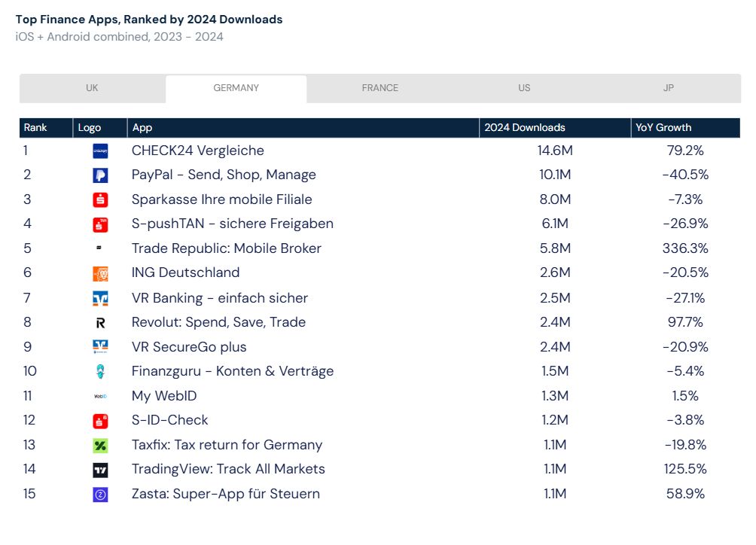Click the 97.7% growth value
This screenshot has height=545, width=756.
pyautogui.click(x=685, y=322)
